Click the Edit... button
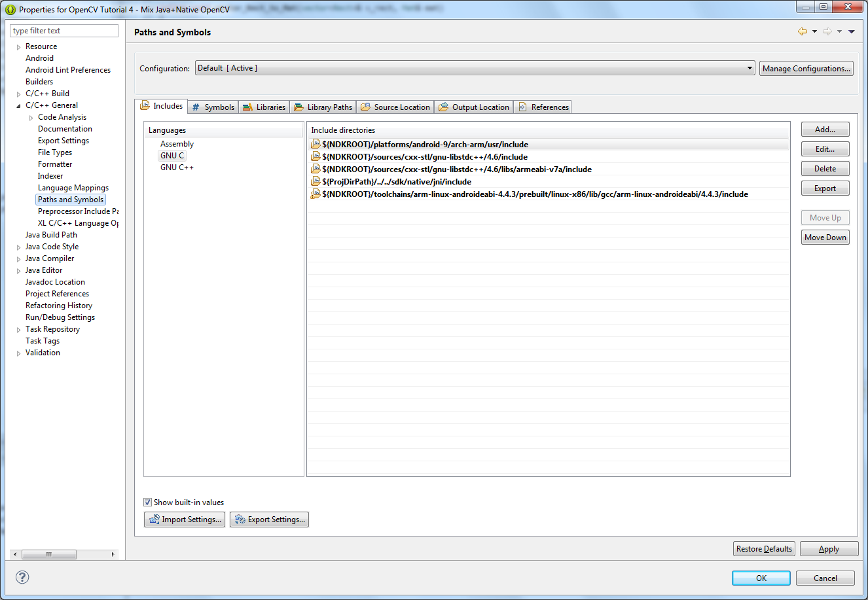Viewport: 868px width, 600px height. pos(825,149)
